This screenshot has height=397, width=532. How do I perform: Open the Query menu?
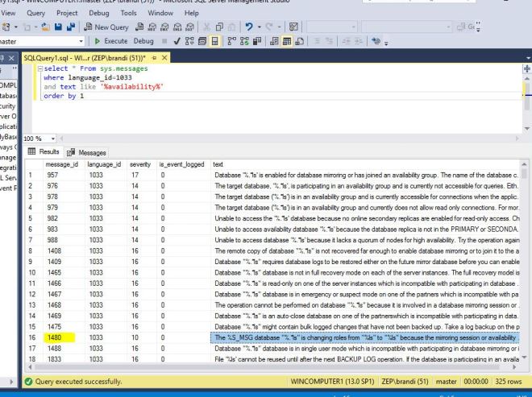[36, 13]
